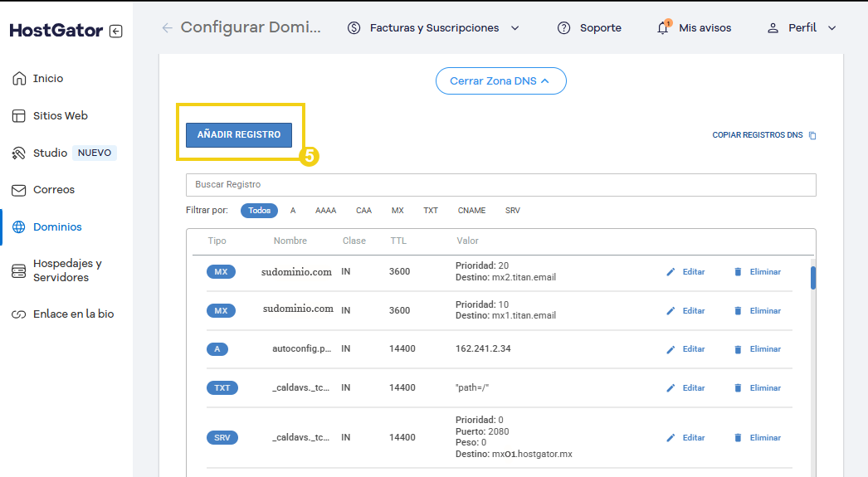Click the HostGator logo
Image resolution: width=868 pixels, height=477 pixels.
[x=56, y=31]
